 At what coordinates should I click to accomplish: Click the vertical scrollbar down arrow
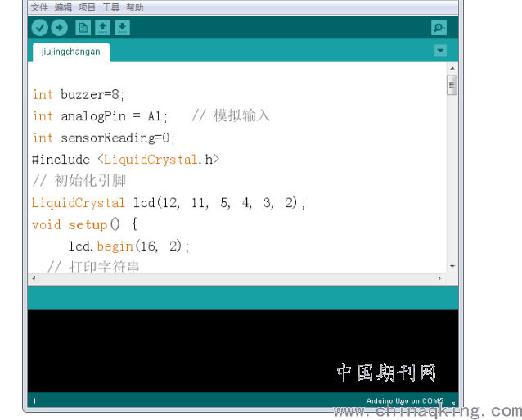pyautogui.click(x=452, y=266)
